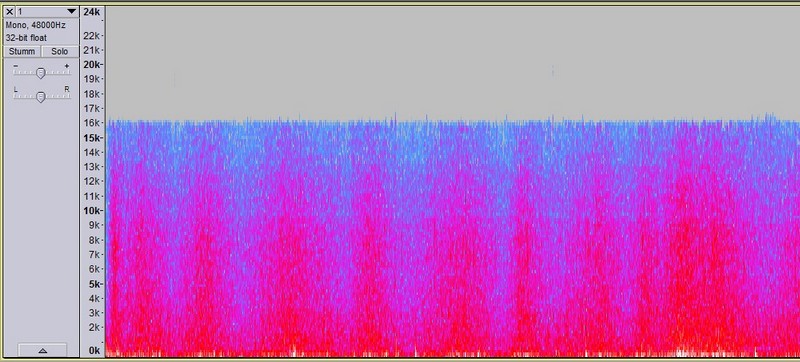Click the gain slider thumb
The image size is (800, 362).
[41, 73]
